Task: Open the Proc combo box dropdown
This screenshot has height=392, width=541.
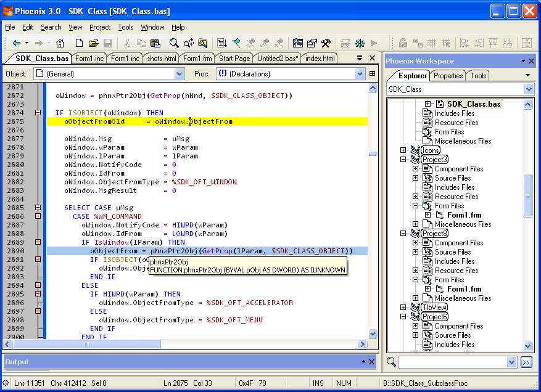Action: pos(360,74)
